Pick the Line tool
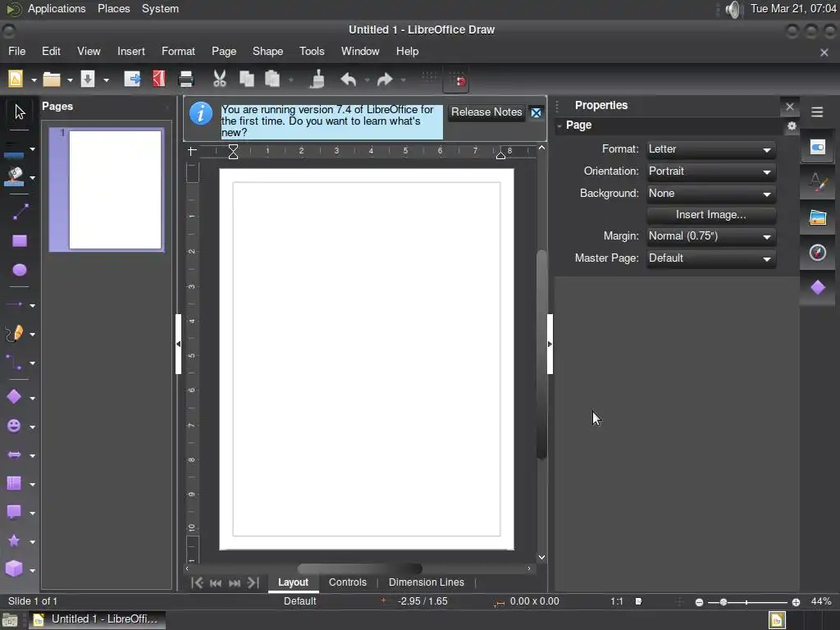The width and height of the screenshot is (840, 630). pos(20,212)
